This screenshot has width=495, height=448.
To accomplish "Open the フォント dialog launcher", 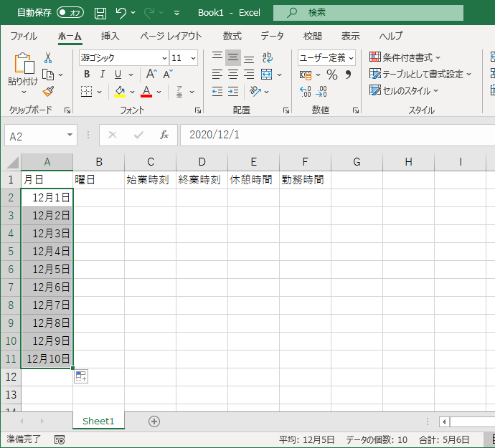I will [197, 110].
